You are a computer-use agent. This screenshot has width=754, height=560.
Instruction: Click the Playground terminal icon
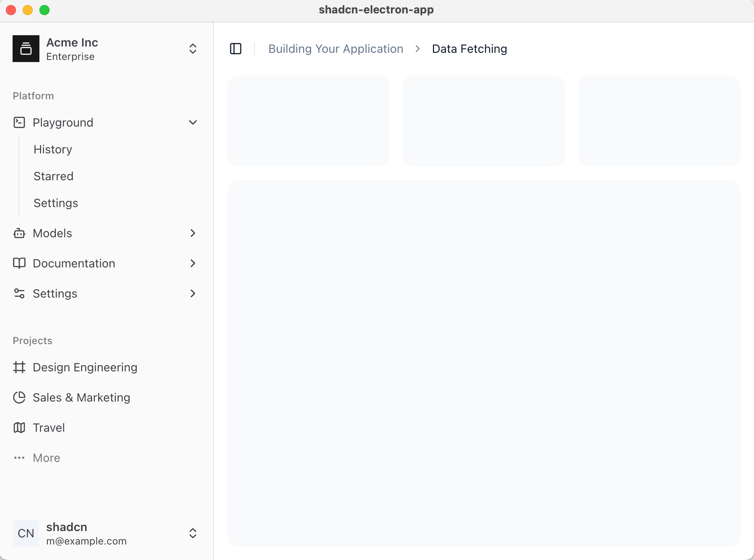click(x=19, y=122)
